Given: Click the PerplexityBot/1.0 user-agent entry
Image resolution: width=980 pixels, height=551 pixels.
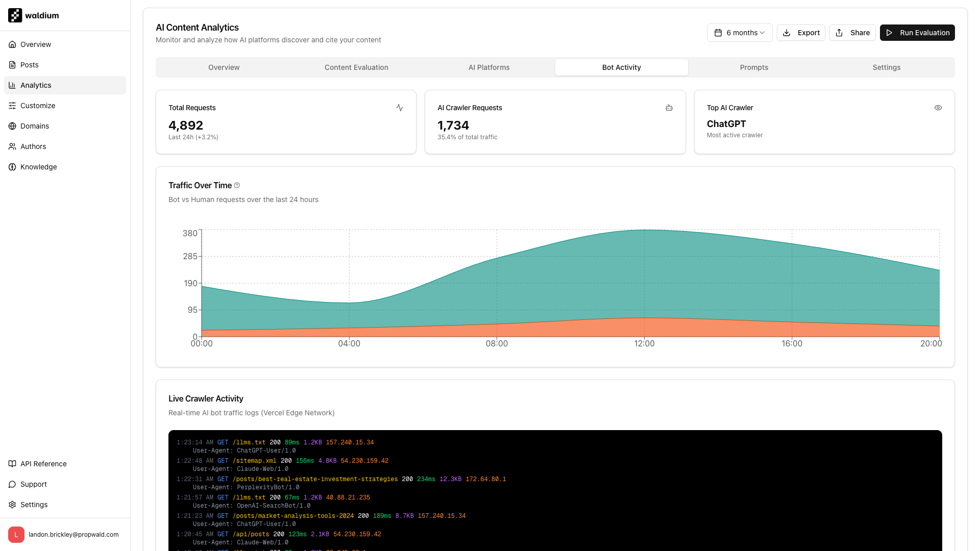Looking at the screenshot, I should (x=268, y=487).
